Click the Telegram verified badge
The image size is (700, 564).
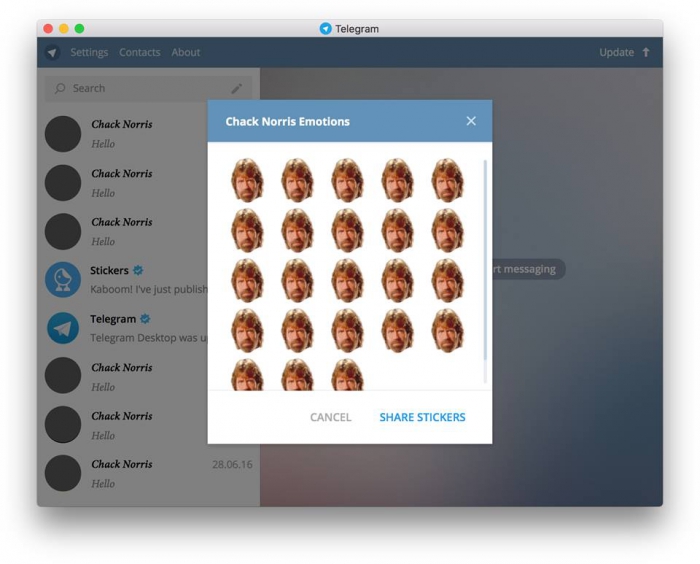[145, 319]
